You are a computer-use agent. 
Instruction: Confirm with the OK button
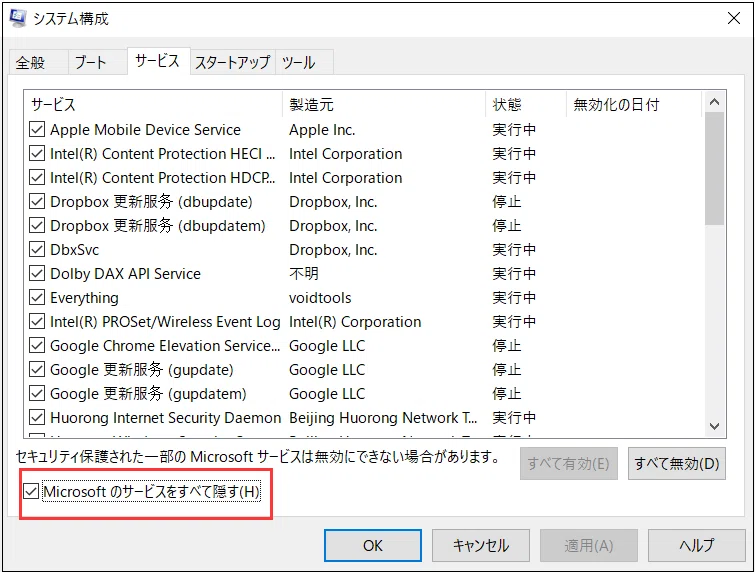pos(373,546)
